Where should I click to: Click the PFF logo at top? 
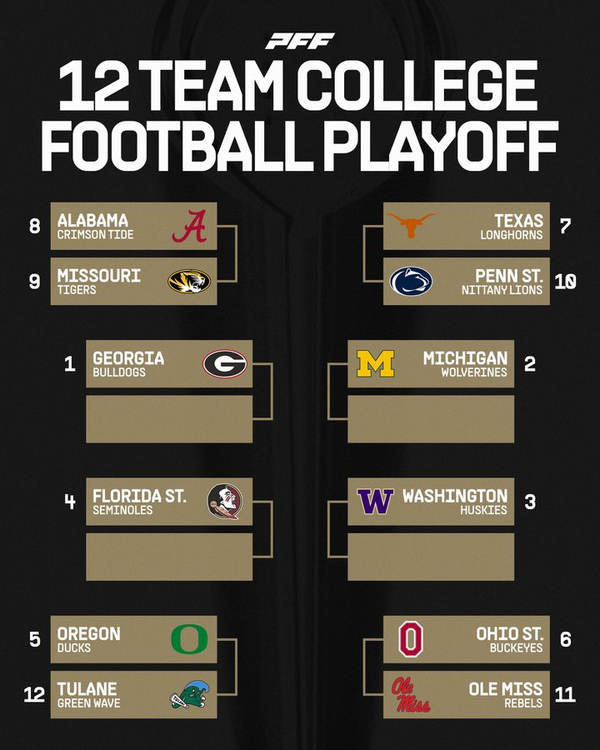[x=299, y=41]
